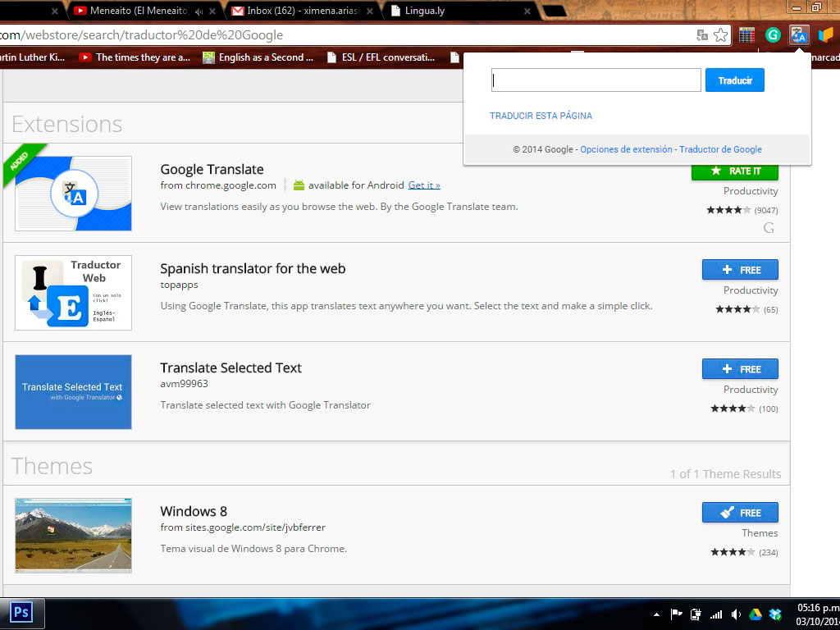
Task: Switch to the Lingua.ly tab
Action: tap(461, 11)
